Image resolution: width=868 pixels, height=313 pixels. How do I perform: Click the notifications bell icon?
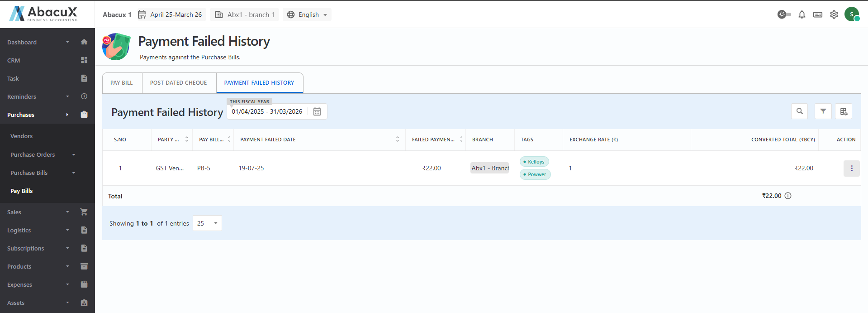802,14
